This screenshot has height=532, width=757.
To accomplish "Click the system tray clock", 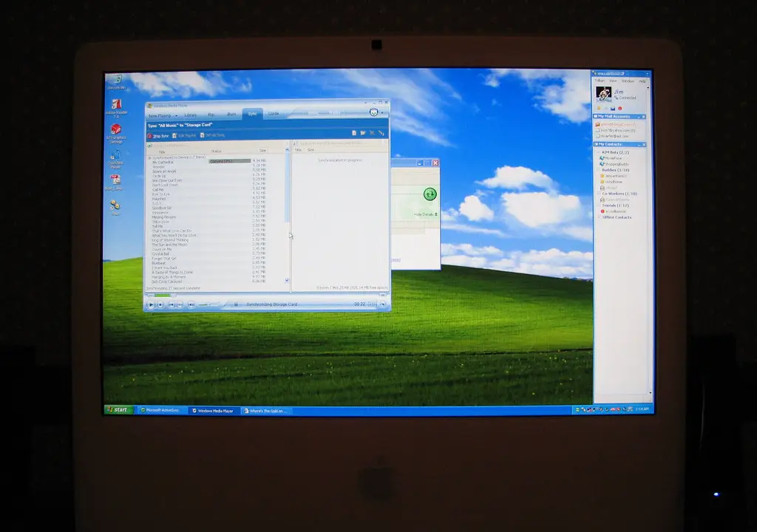I will 642,409.
